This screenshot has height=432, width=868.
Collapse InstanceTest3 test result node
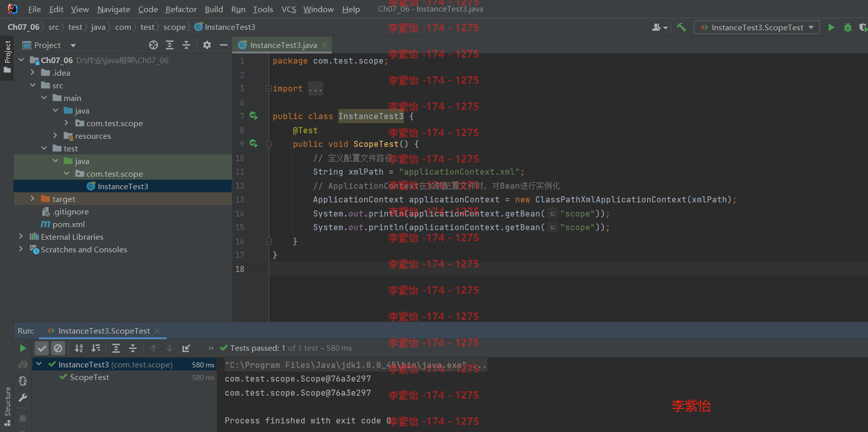pos(39,364)
